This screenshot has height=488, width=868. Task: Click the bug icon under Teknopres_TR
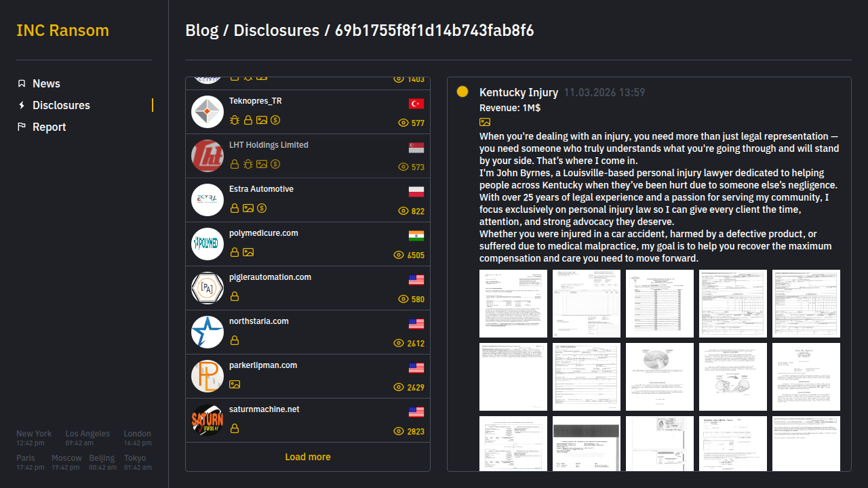tap(235, 120)
